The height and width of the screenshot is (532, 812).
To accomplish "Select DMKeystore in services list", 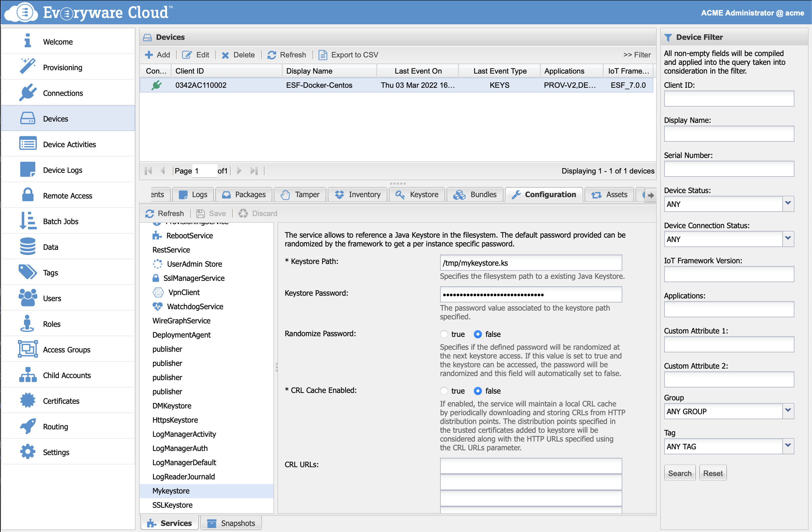I will (x=207, y=405).
